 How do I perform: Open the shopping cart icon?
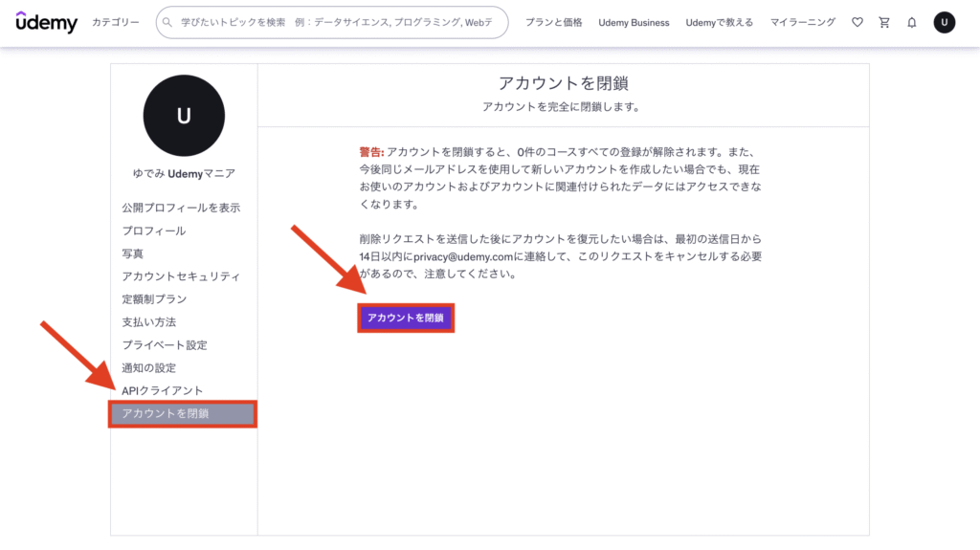point(883,22)
